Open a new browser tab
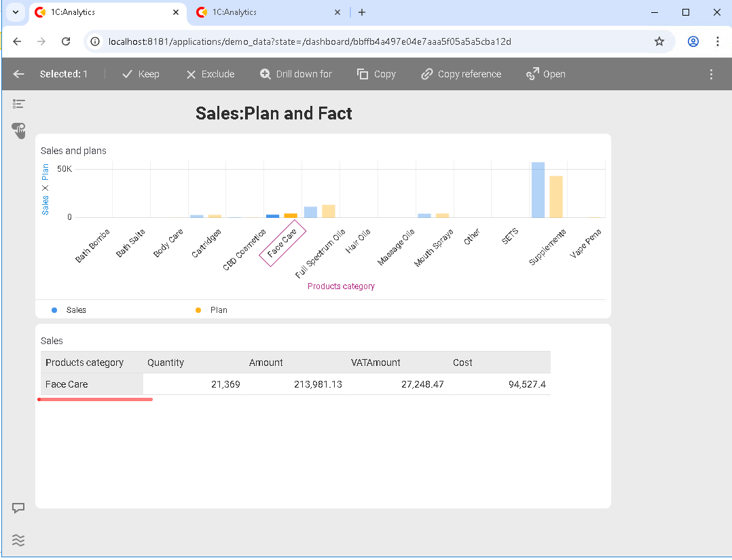Viewport: 732px width, 560px height. tap(362, 12)
